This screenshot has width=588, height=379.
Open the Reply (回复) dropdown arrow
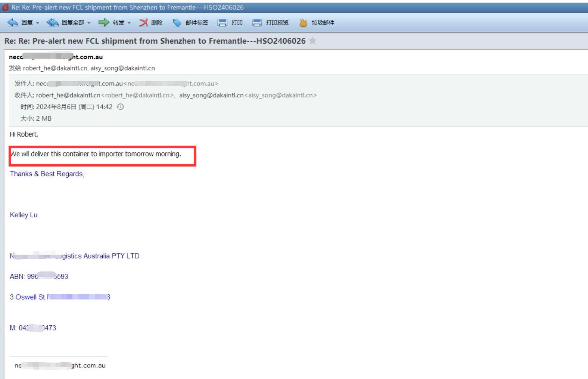pos(38,23)
